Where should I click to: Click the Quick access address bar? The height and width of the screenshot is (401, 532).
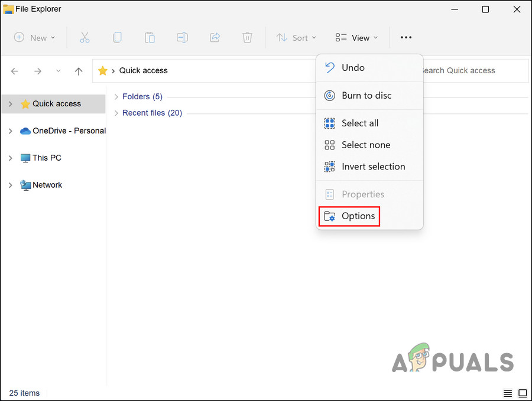204,70
